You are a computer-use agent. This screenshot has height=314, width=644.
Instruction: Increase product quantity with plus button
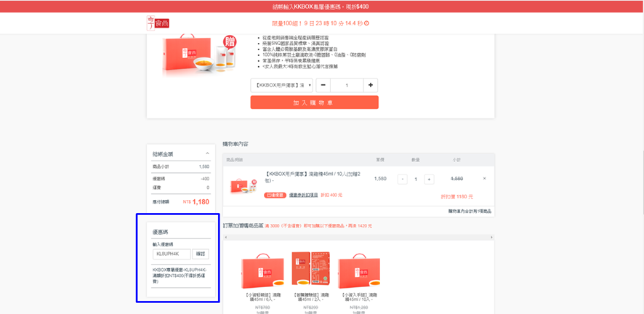point(371,86)
